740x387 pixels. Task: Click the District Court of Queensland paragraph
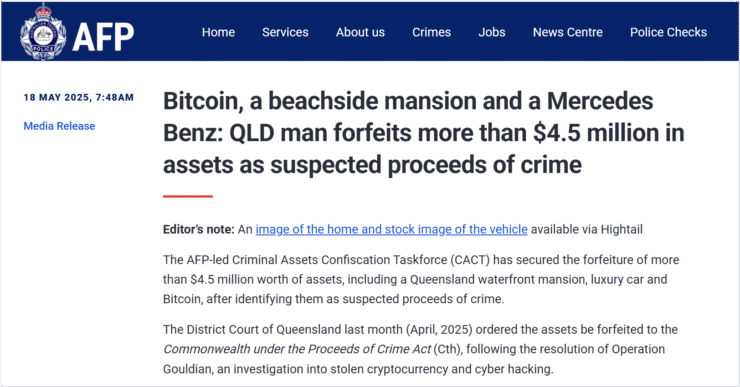[x=420, y=349]
